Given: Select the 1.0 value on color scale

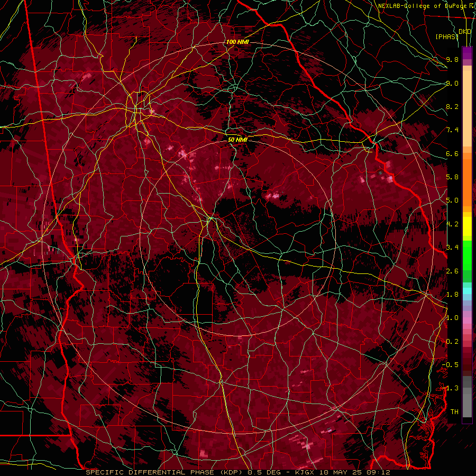Looking at the screenshot, I should (x=452, y=318).
